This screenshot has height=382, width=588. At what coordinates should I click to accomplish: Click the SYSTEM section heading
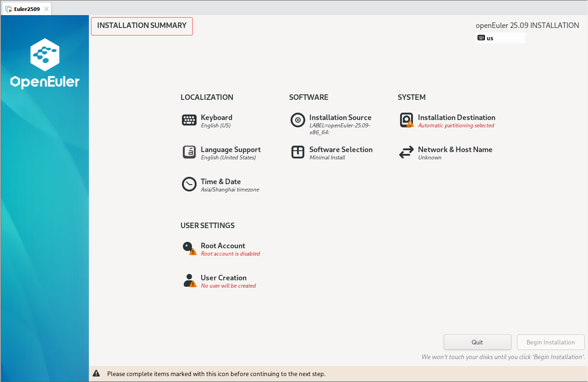[x=412, y=97]
